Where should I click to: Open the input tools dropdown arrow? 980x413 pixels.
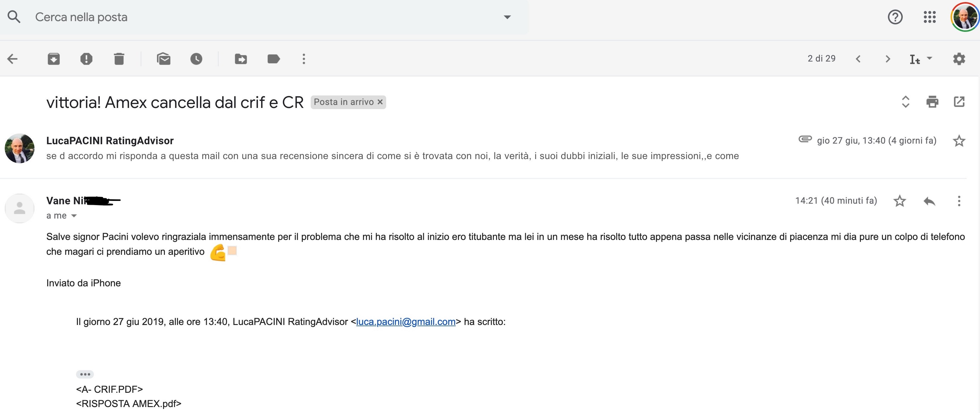tap(929, 58)
